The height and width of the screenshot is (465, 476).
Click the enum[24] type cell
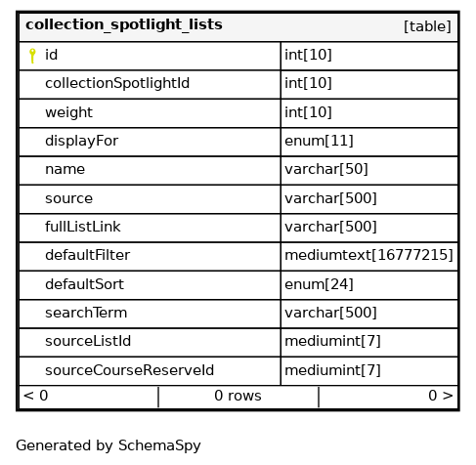coord(369,285)
